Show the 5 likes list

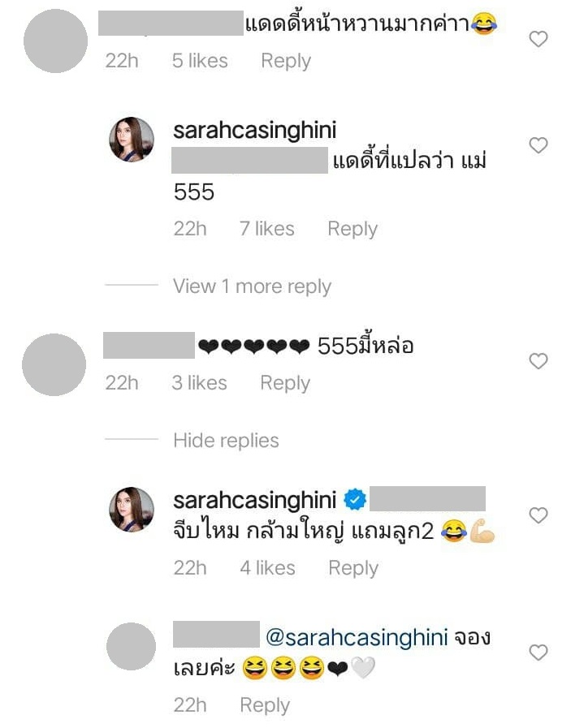pos(200,61)
